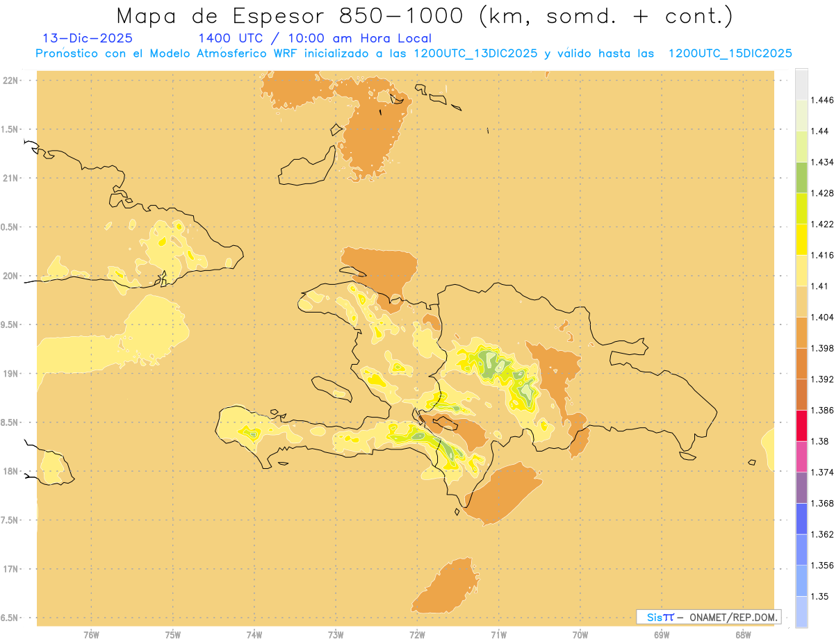Screen dimensions: 834x644
Task: Click the 1.368 colorbar value
Action: coord(822,504)
